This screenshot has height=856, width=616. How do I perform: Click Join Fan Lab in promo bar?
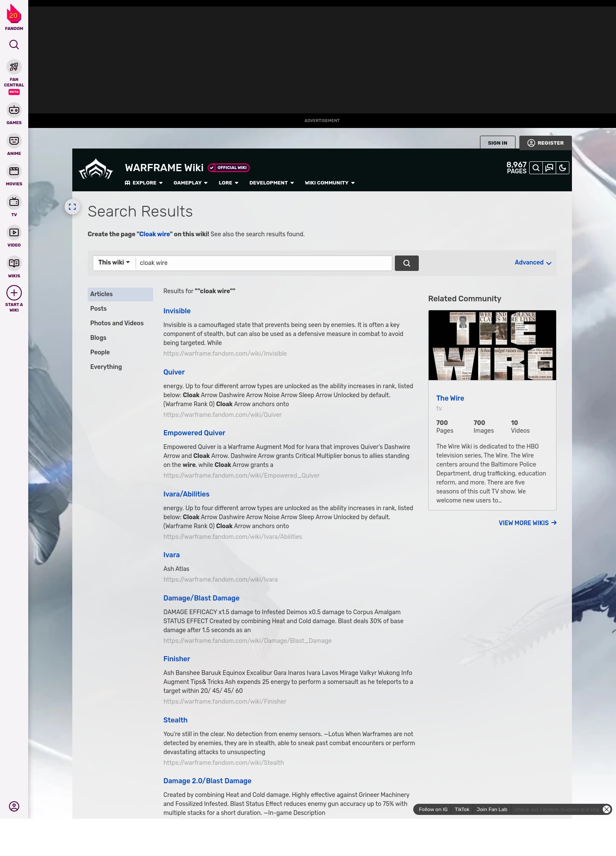[492, 809]
